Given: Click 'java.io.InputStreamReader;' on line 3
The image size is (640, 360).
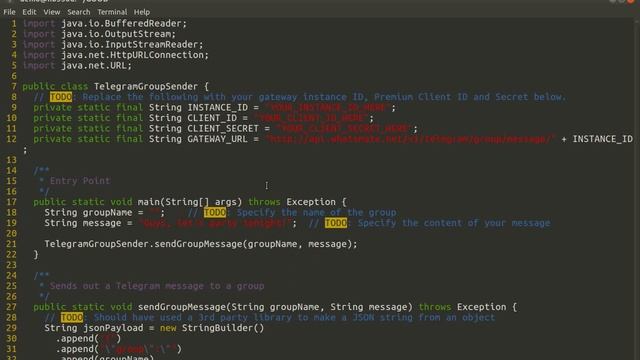Looking at the screenshot, I should 132,44.
